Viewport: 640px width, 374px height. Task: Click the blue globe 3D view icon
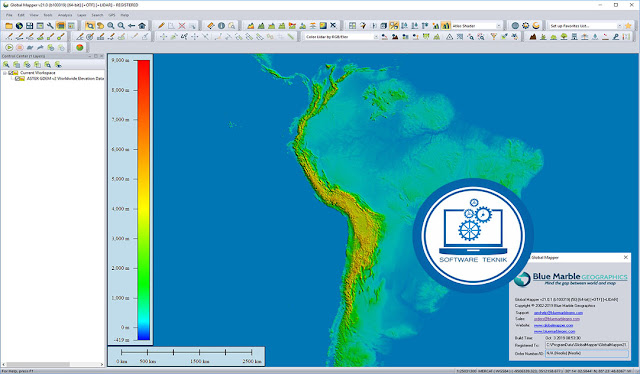click(516, 26)
